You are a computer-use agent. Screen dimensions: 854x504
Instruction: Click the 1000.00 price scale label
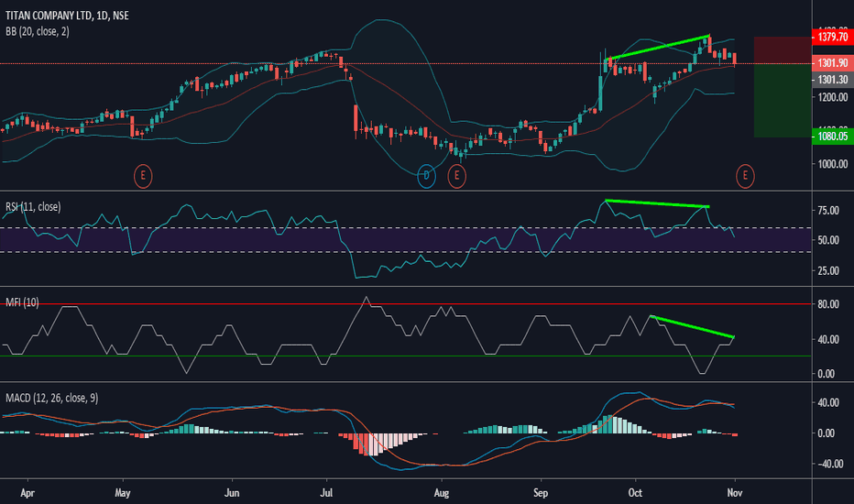click(833, 164)
